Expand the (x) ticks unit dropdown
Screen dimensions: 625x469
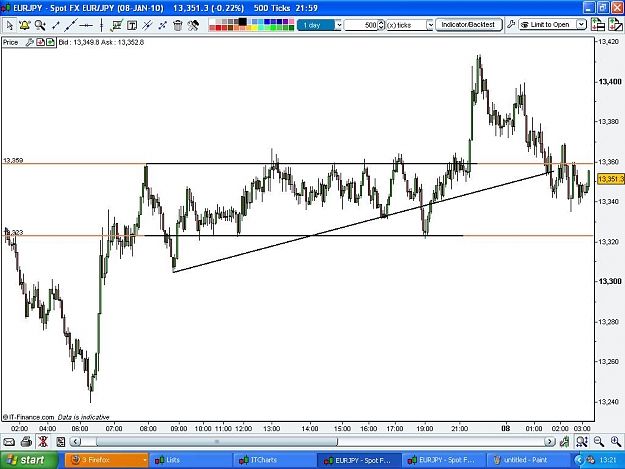point(430,25)
